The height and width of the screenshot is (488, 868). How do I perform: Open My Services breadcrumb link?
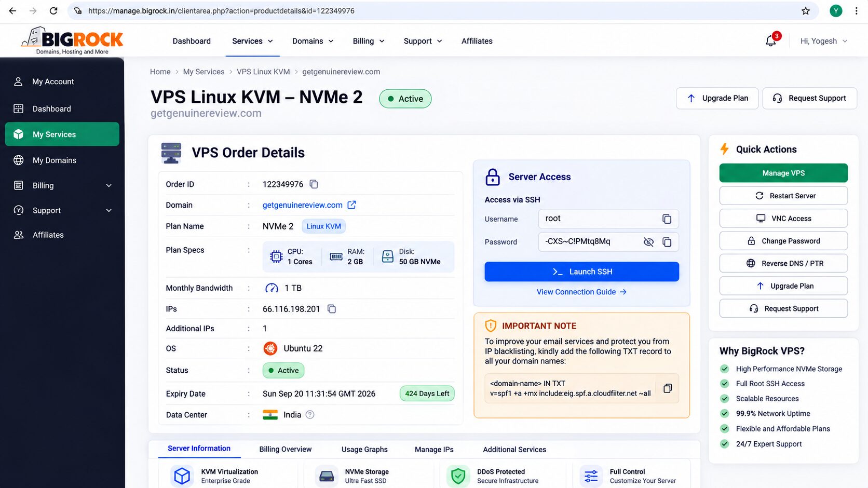pos(204,72)
